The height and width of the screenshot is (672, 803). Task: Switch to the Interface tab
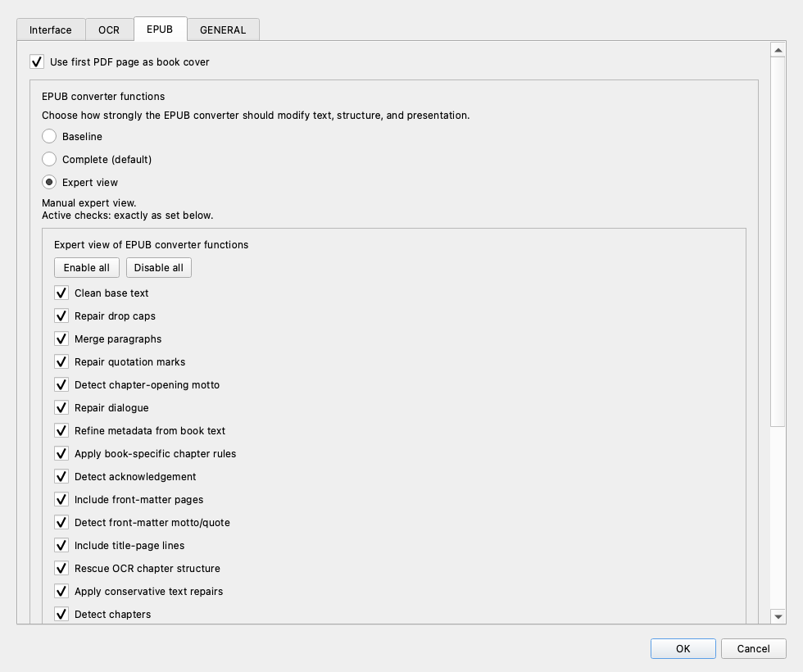point(51,30)
